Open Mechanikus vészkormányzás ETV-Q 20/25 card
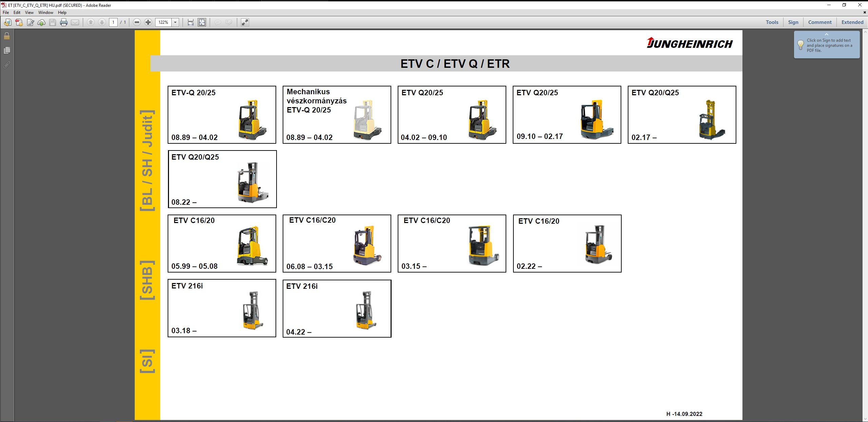The height and width of the screenshot is (422, 868). coord(337,115)
